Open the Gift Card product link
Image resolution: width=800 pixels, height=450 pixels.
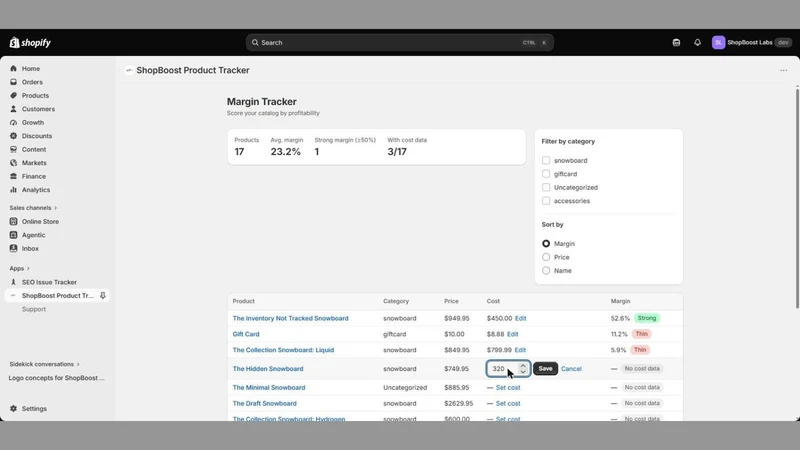point(246,334)
